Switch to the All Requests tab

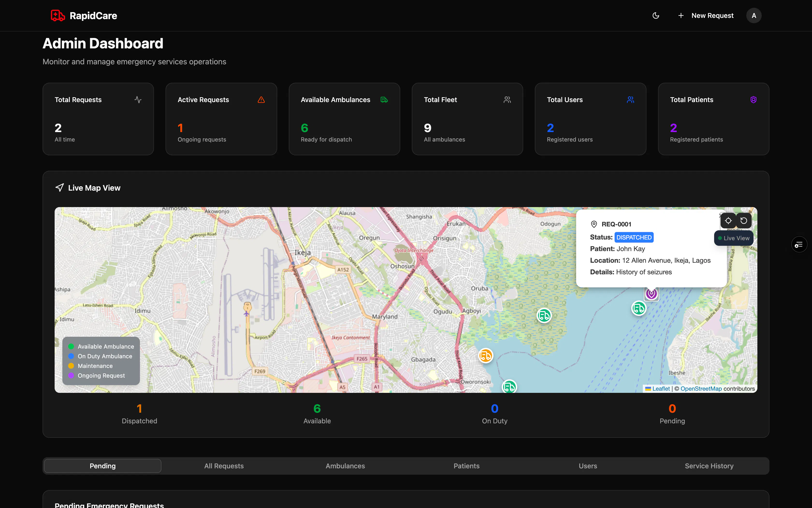(x=224, y=466)
